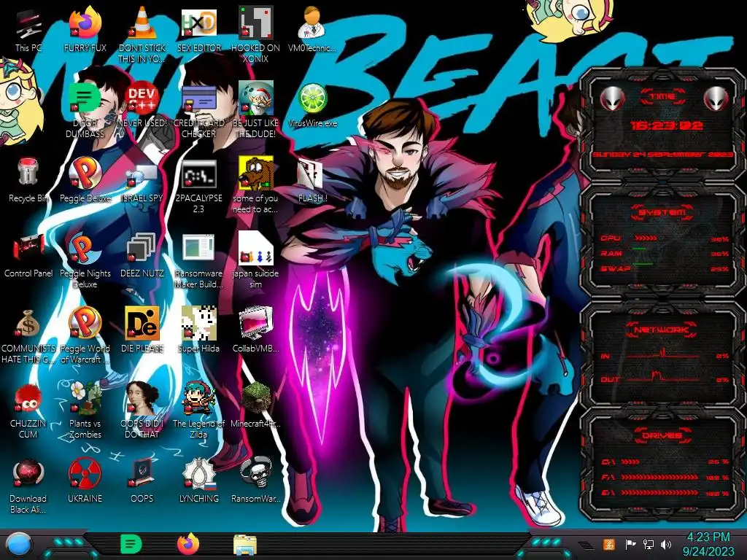Open the network tray icon
The image size is (747, 560).
(x=648, y=544)
